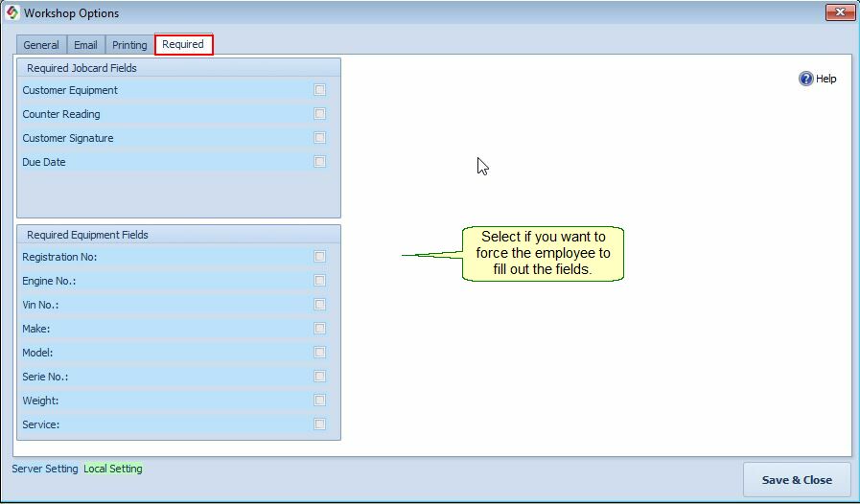Click the Help link text
Viewport: 860px width, 504px height.
coord(826,79)
